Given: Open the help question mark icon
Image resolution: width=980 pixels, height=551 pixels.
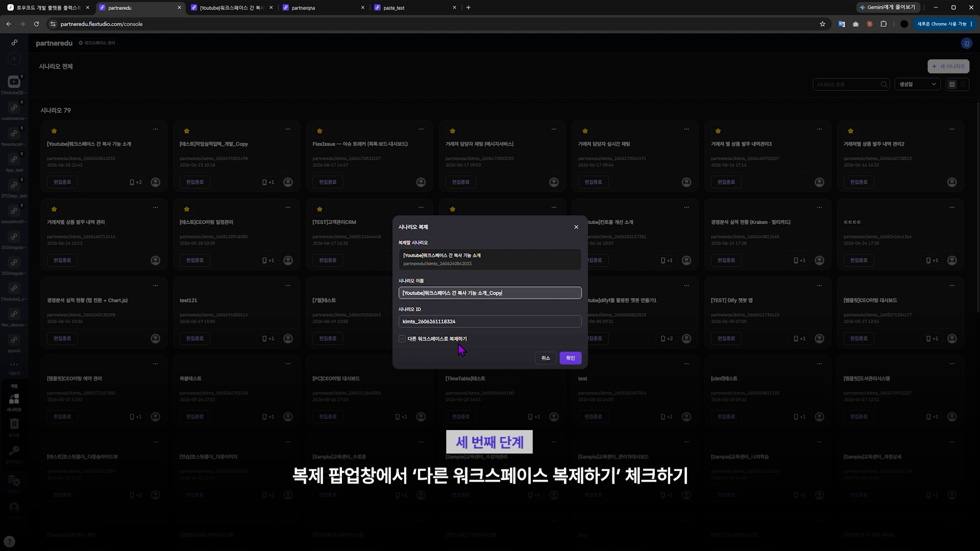Looking at the screenshot, I should click(9, 542).
